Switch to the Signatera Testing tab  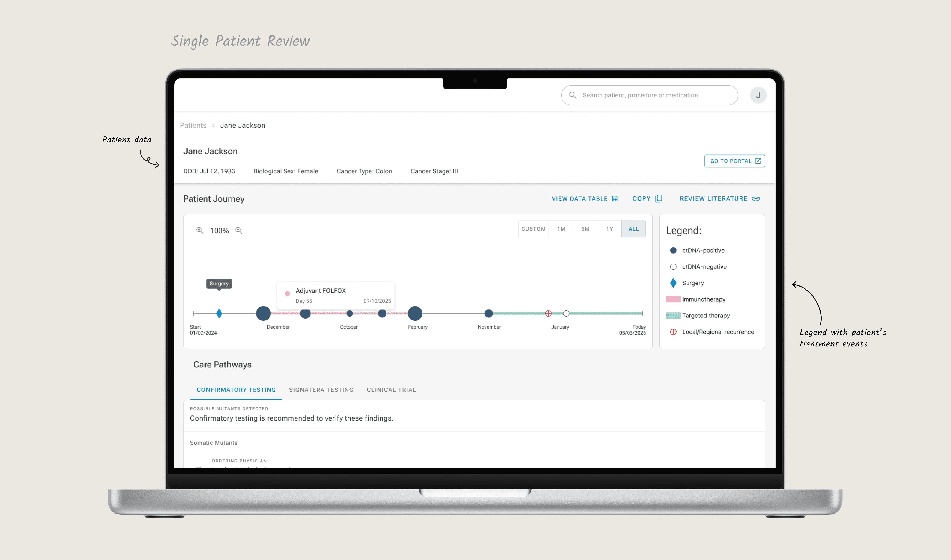(321, 389)
